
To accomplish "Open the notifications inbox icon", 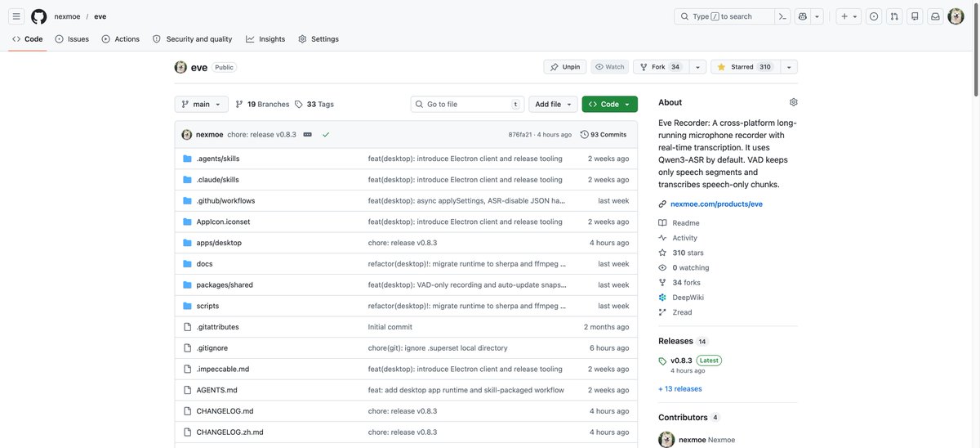I will click(935, 16).
